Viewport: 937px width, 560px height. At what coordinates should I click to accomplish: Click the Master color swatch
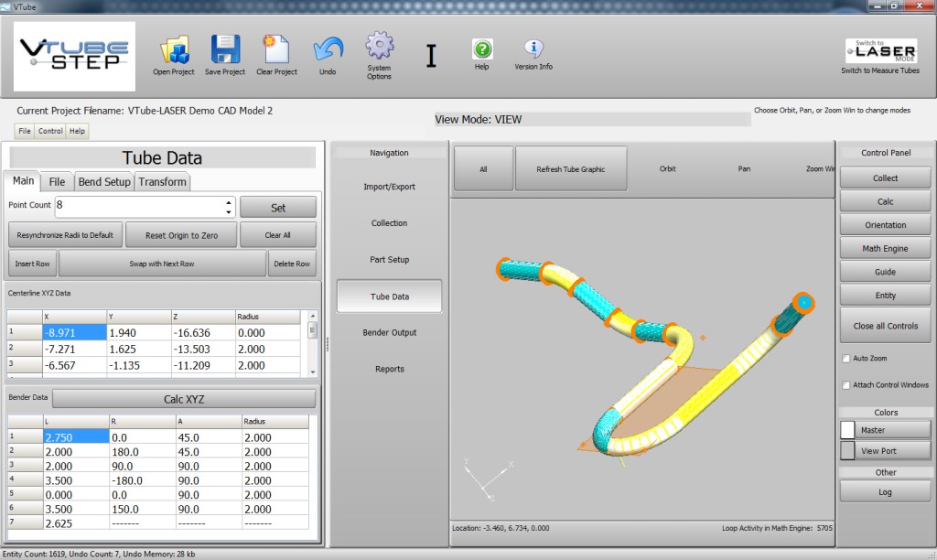847,430
